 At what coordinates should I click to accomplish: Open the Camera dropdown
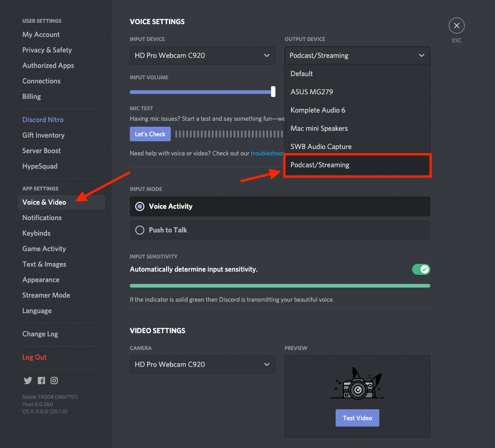[202, 365]
